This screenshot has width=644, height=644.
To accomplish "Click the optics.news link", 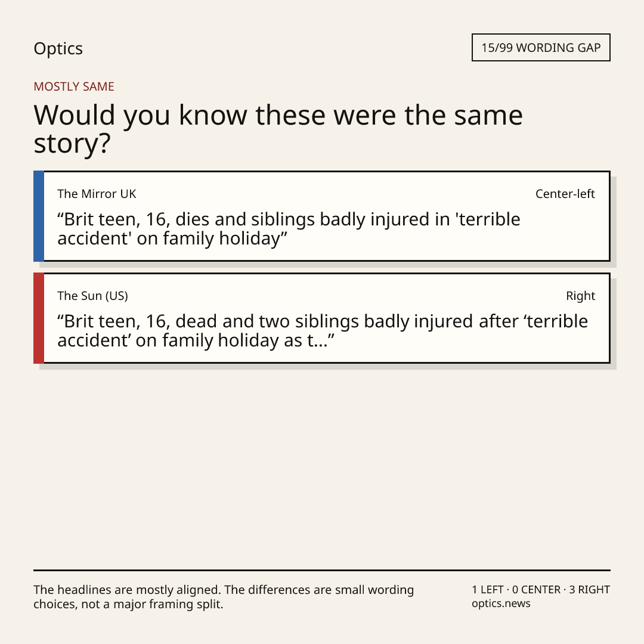I will (x=501, y=603).
